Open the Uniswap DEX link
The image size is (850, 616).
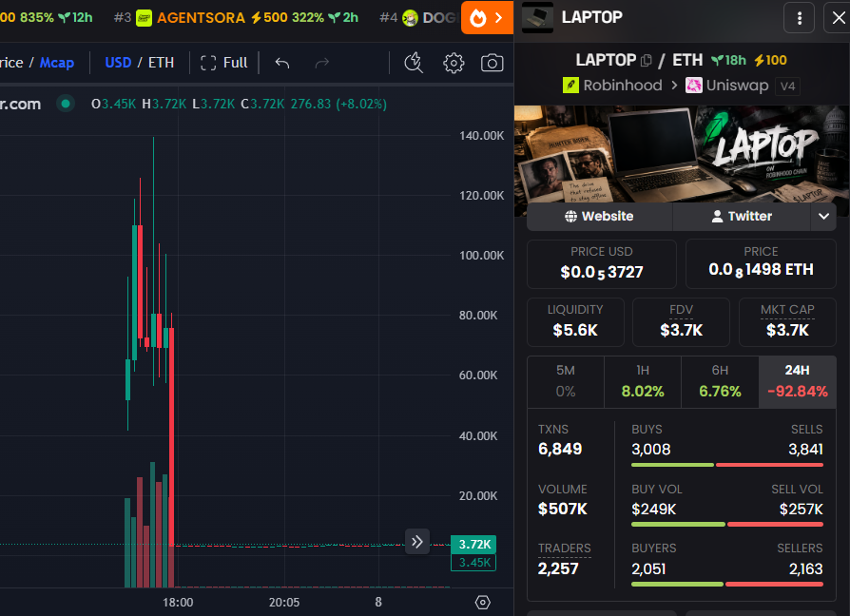pos(727,86)
